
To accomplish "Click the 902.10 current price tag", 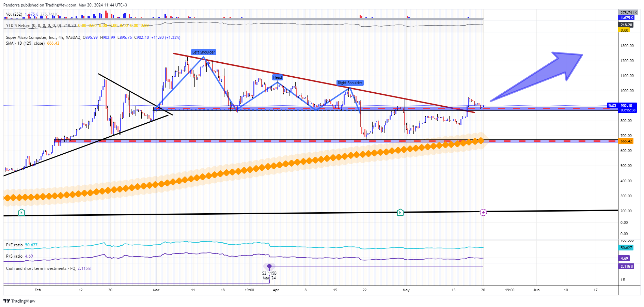I will 627,106.
